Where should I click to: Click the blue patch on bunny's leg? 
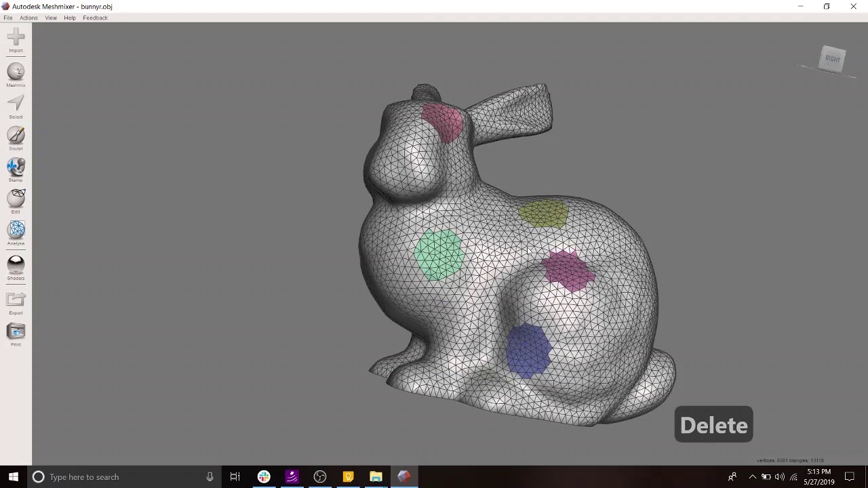click(x=528, y=349)
